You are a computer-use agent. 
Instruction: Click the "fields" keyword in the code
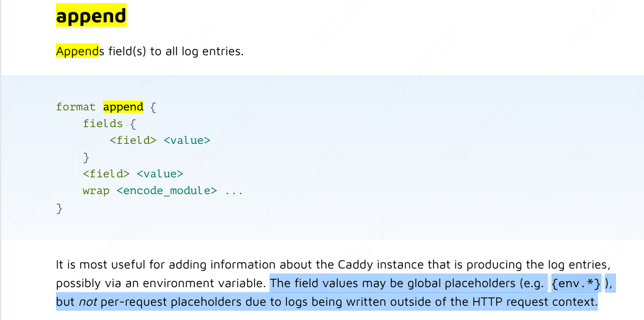point(102,123)
